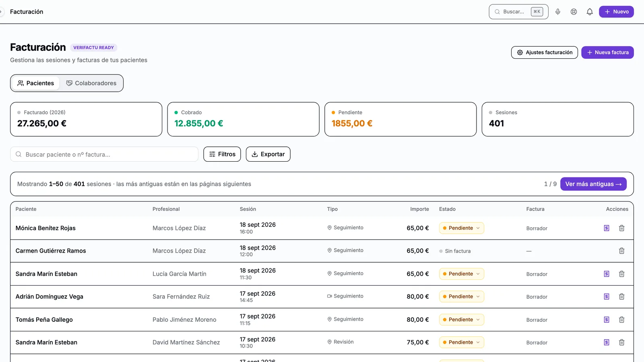Open Pendiente status dropdown for Mónica Benítez
The height and width of the screenshot is (362, 644).
[x=462, y=228]
